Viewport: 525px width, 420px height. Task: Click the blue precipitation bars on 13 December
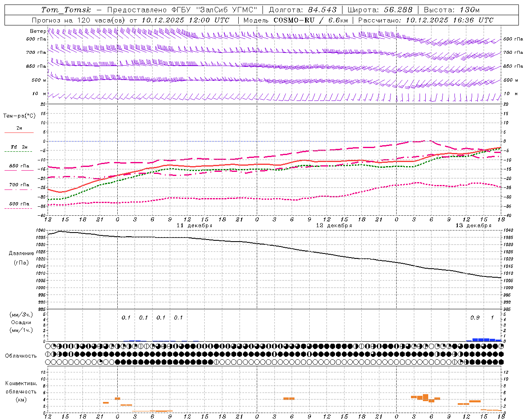coord(484,340)
